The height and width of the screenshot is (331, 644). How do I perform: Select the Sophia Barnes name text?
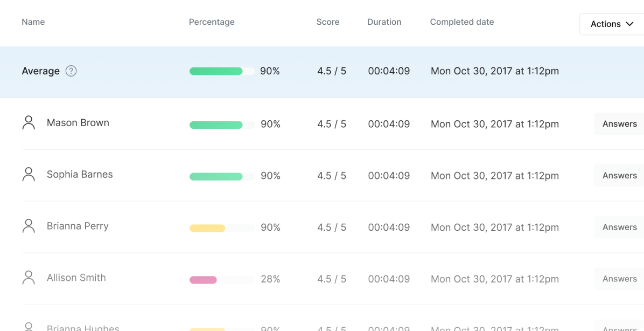pos(80,175)
